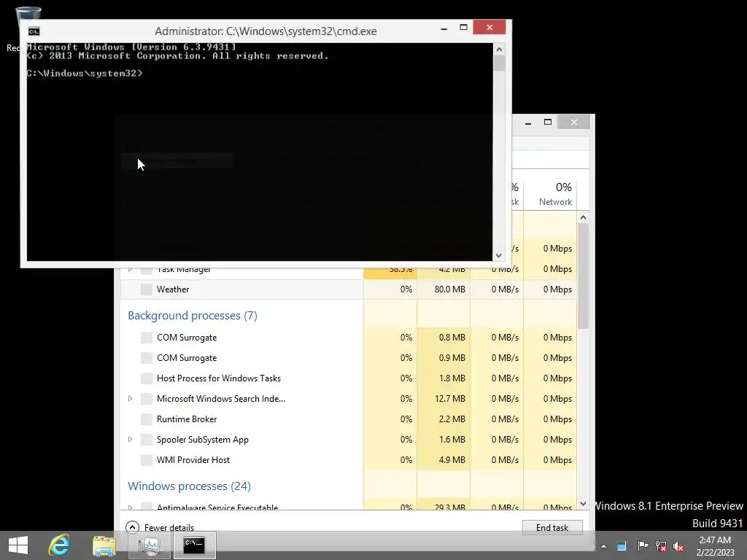Click the Windows processes (24) group header
The width and height of the screenshot is (747, 560).
pyautogui.click(x=189, y=486)
